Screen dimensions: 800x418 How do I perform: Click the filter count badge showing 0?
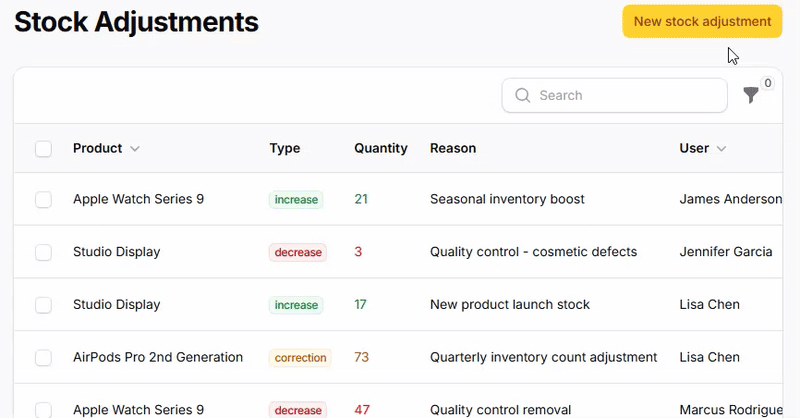(767, 83)
